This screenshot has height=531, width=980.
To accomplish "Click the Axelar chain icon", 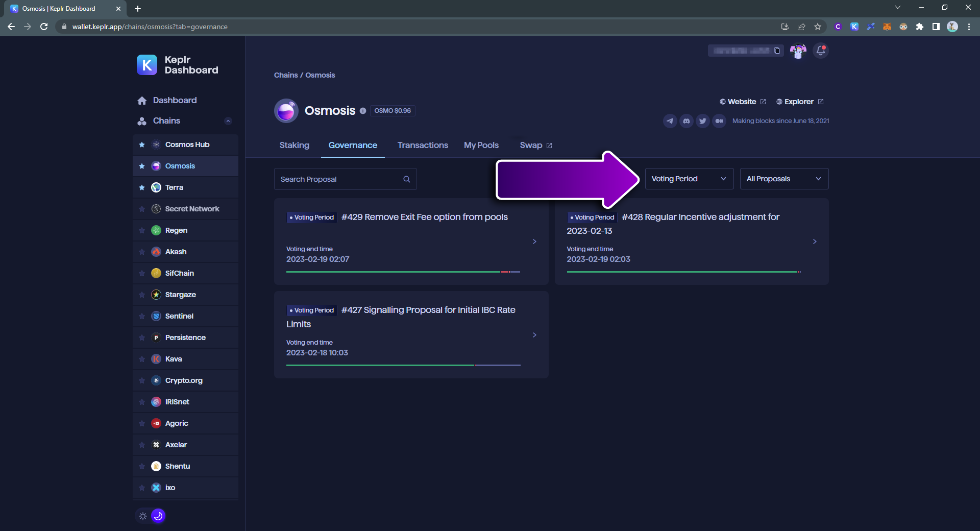I will click(x=156, y=445).
